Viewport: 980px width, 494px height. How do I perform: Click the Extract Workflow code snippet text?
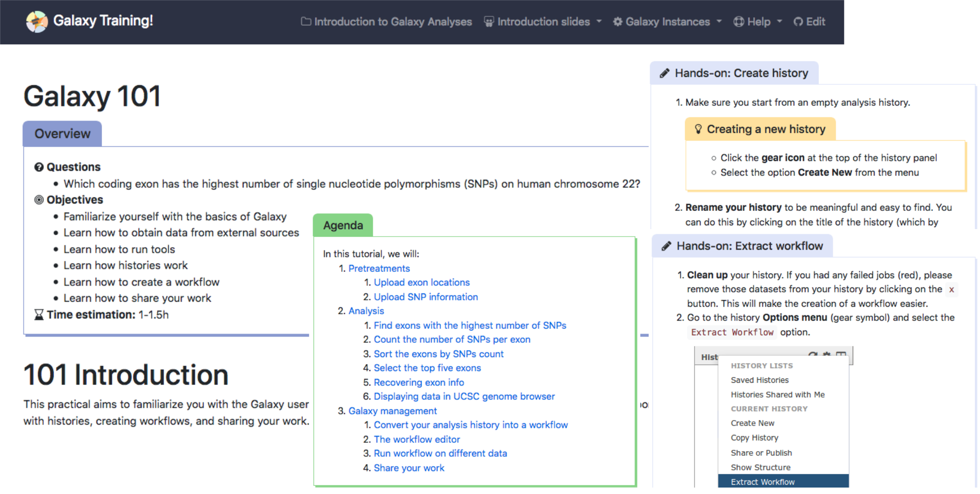click(x=732, y=332)
